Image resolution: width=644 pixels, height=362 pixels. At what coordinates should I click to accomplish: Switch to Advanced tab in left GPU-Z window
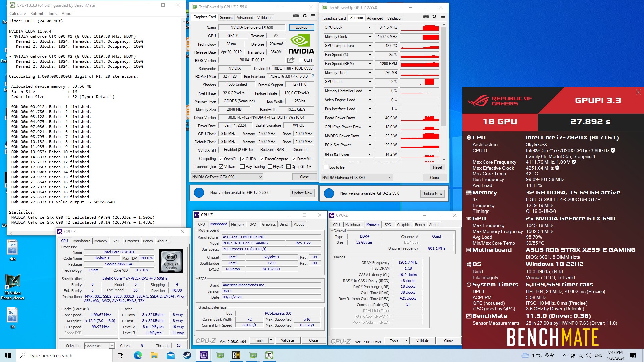(245, 18)
